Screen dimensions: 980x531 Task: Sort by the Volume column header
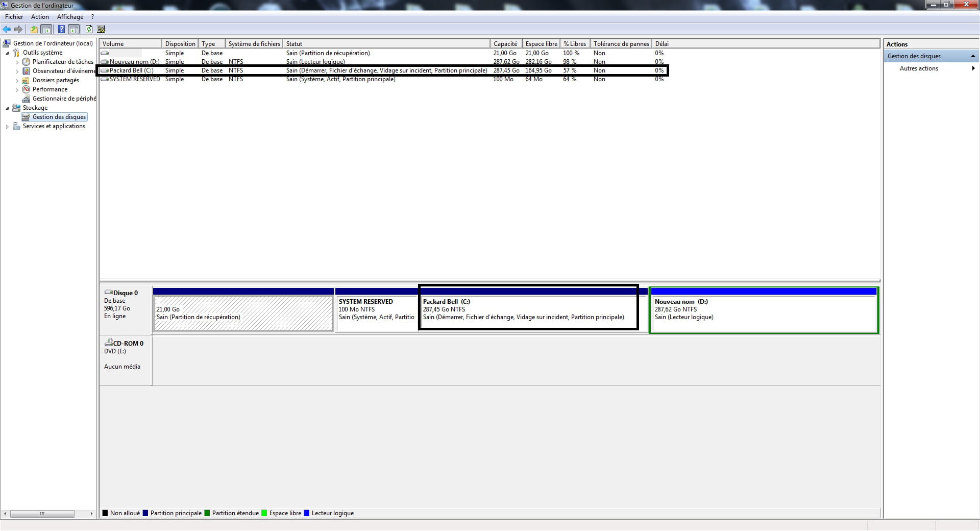(x=131, y=44)
